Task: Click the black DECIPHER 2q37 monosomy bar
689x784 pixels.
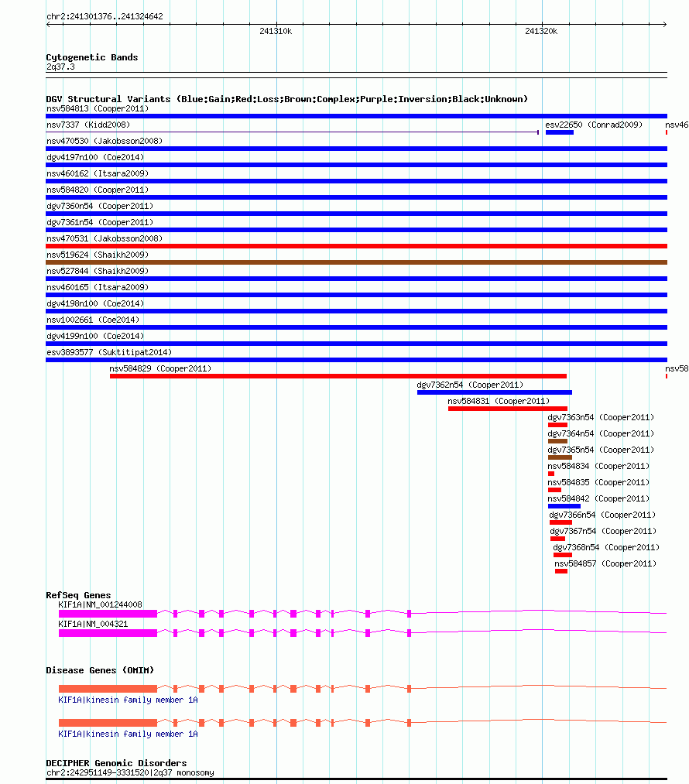Action: click(x=357, y=779)
